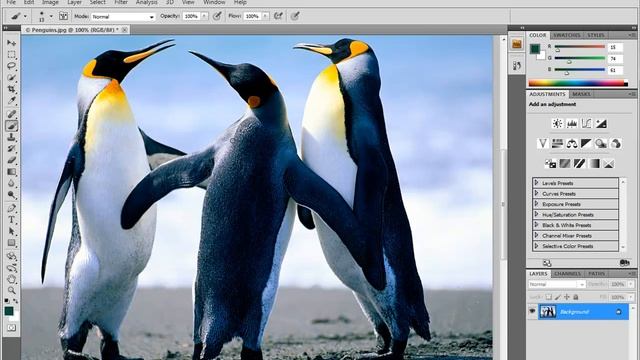
Task: Open the Flow dropdown arrow
Action: point(265,16)
